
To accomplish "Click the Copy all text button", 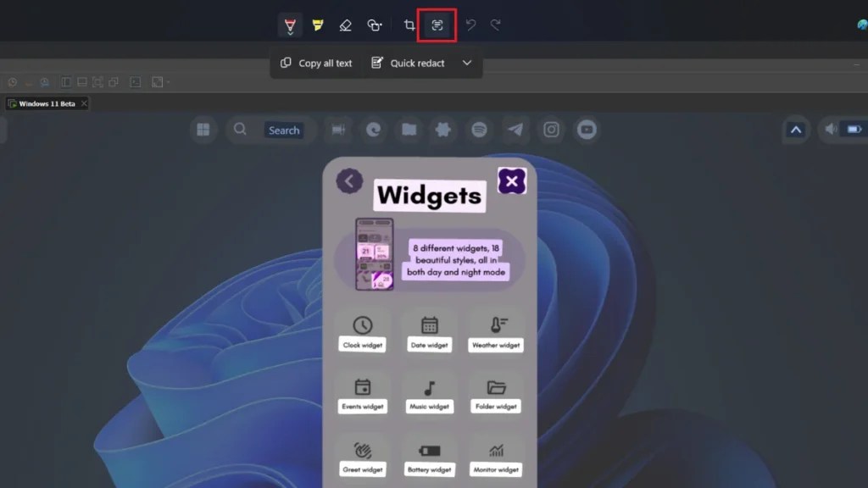I will pyautogui.click(x=314, y=63).
